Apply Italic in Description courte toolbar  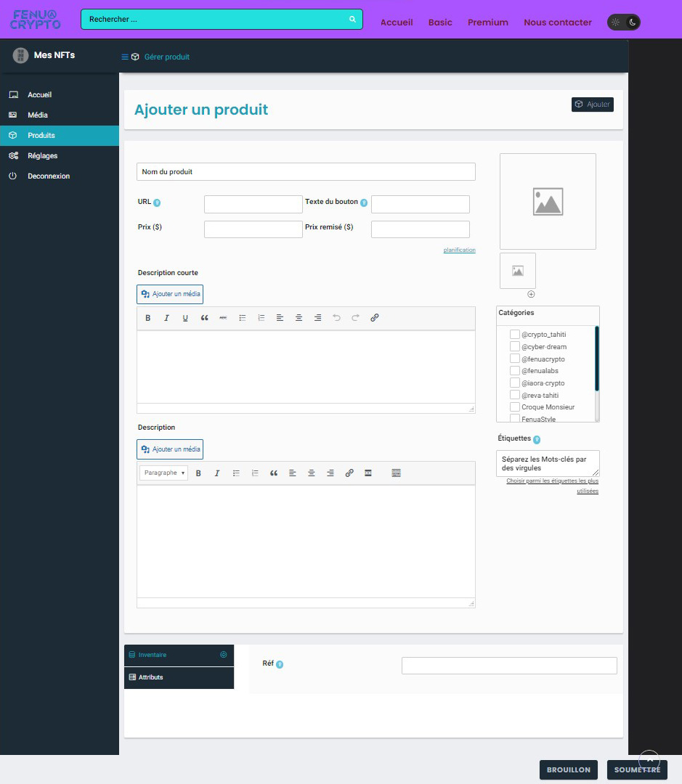[166, 318]
